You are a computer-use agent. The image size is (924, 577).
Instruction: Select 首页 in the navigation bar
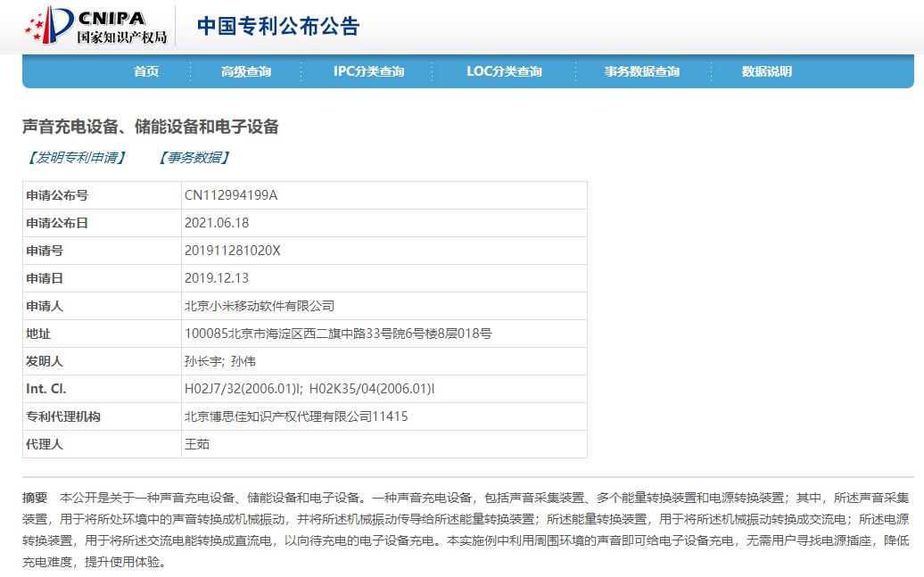point(145,71)
